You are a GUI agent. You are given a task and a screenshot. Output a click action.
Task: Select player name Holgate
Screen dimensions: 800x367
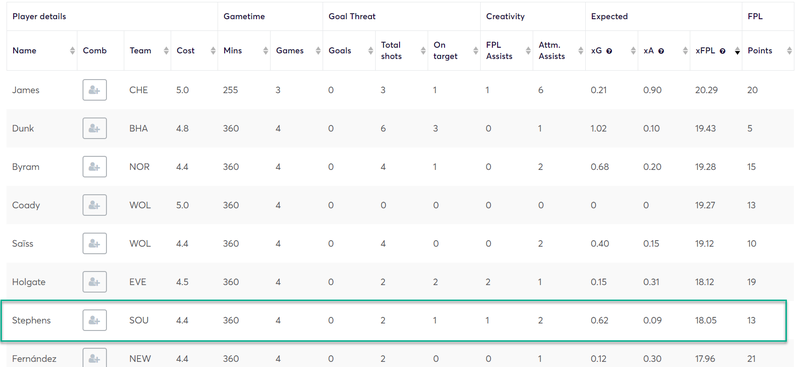click(x=29, y=282)
